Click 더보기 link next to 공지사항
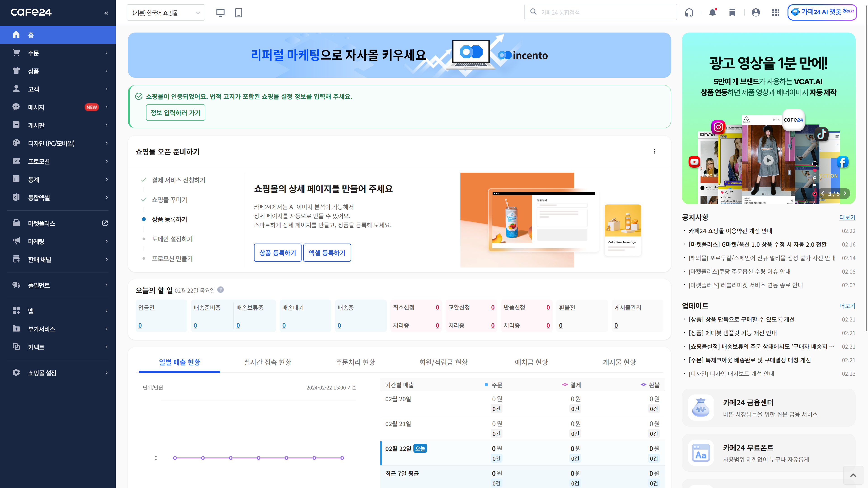The height and width of the screenshot is (488, 868). pos(847,217)
